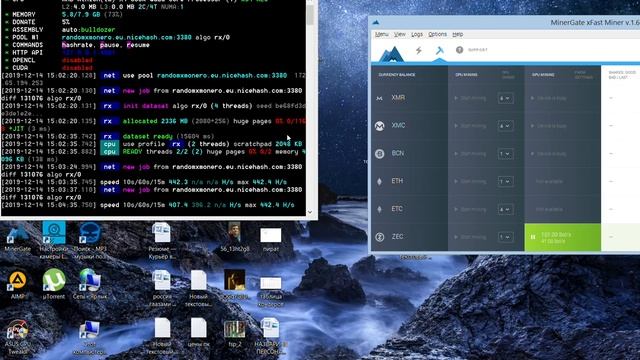Switch to the lightning smart miner tab
Viewport: 640px width, 360px height.
418,50
